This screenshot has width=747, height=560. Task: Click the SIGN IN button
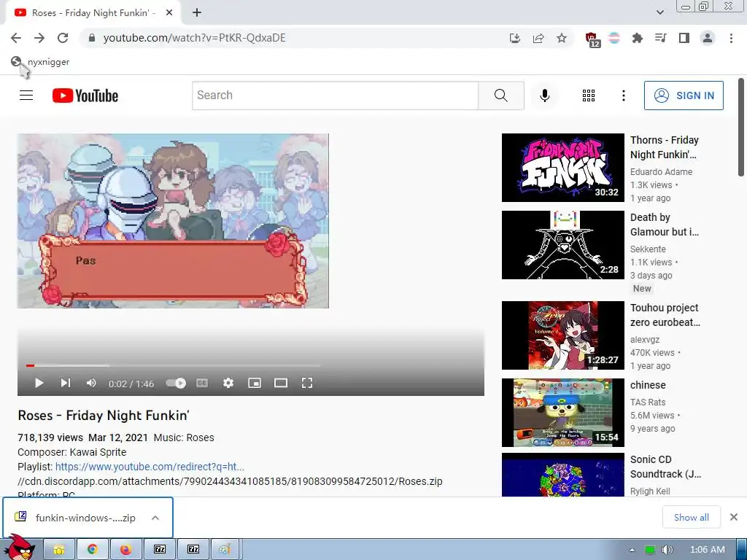[x=684, y=96]
